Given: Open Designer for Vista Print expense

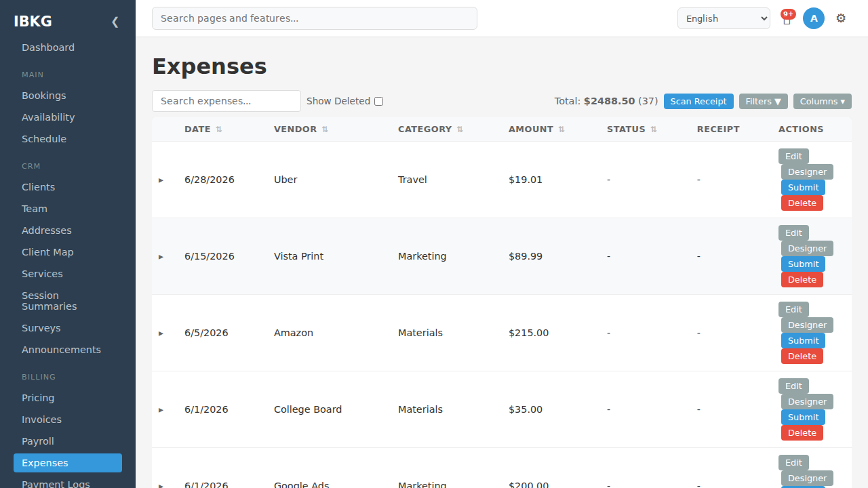Looking at the screenshot, I should click(x=807, y=249).
